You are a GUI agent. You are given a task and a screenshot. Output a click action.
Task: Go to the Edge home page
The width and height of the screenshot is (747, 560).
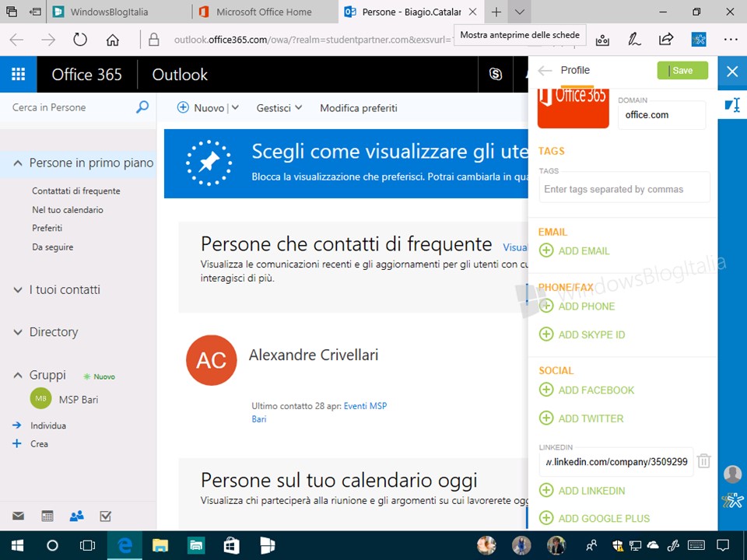click(x=112, y=40)
